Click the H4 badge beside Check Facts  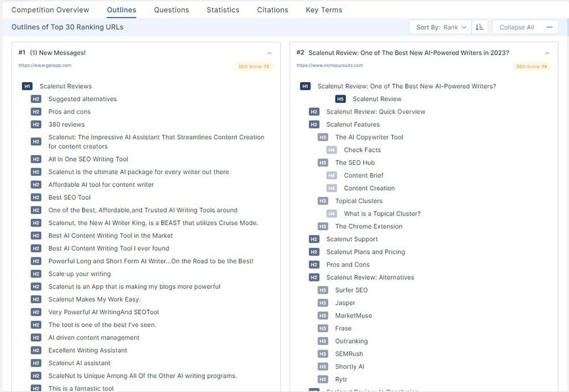click(332, 150)
